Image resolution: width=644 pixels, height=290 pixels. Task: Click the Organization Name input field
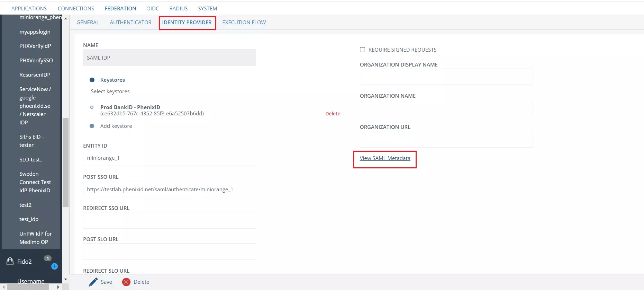pos(446,108)
